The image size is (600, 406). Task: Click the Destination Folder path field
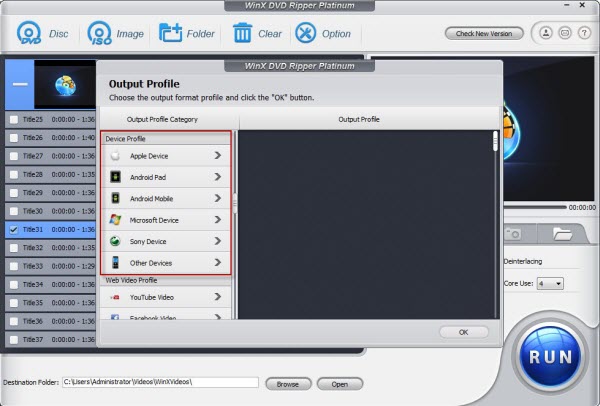coord(160,382)
